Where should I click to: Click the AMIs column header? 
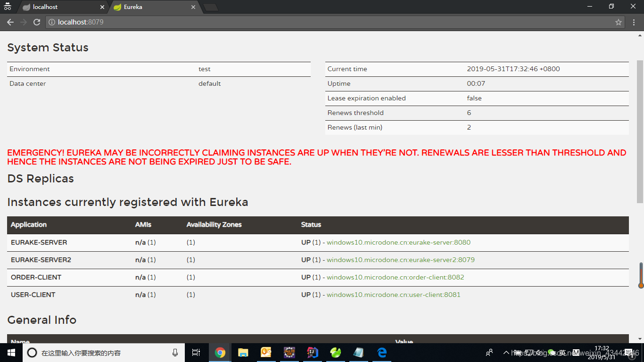point(143,224)
